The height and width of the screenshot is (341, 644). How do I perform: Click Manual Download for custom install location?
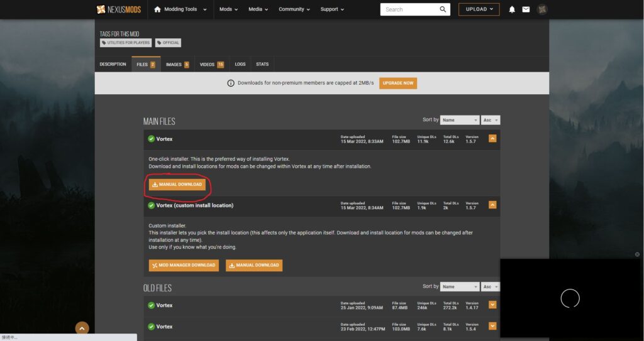tap(254, 265)
